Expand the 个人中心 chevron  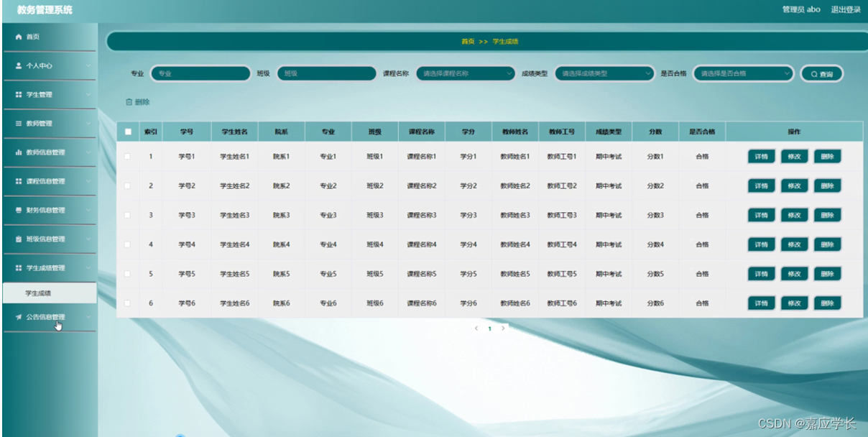click(88, 65)
